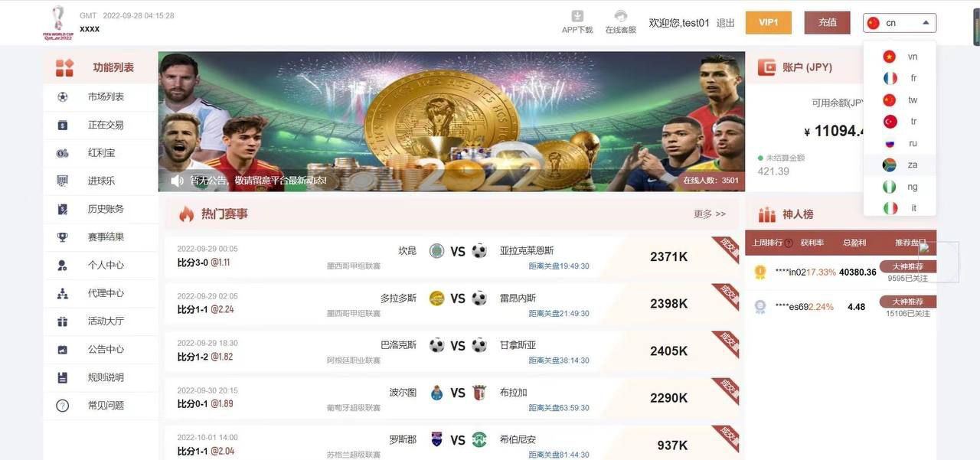
Task: Choose za language from list
Action: (900, 165)
